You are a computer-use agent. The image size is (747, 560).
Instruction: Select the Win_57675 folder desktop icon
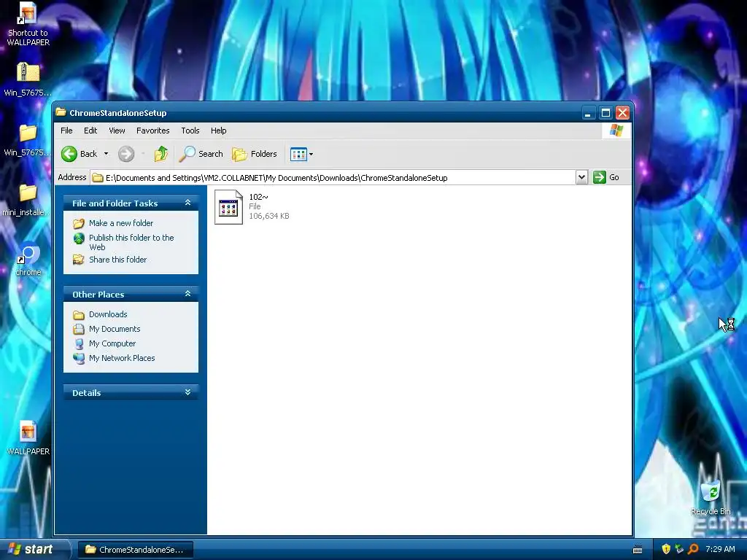pos(28,139)
